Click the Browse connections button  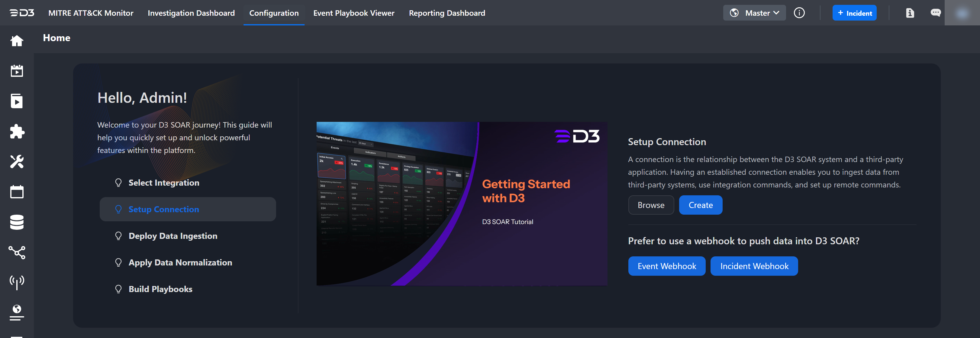point(651,205)
